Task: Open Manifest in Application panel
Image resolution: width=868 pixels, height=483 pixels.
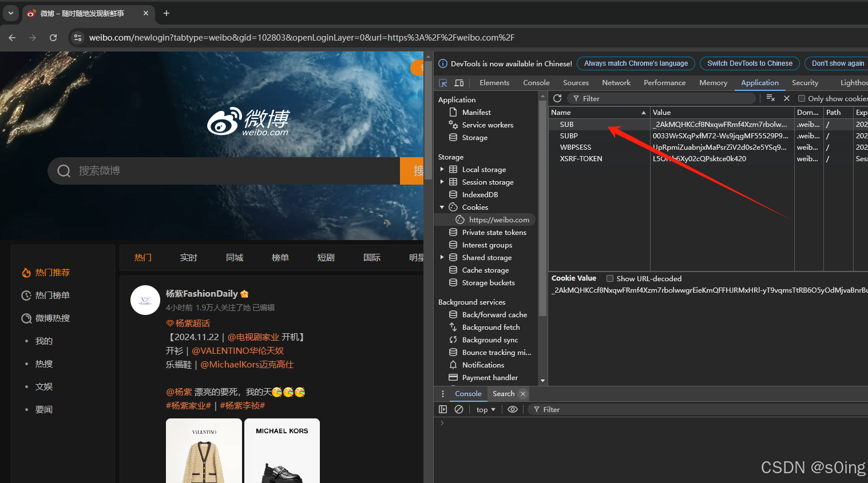Action: [477, 113]
